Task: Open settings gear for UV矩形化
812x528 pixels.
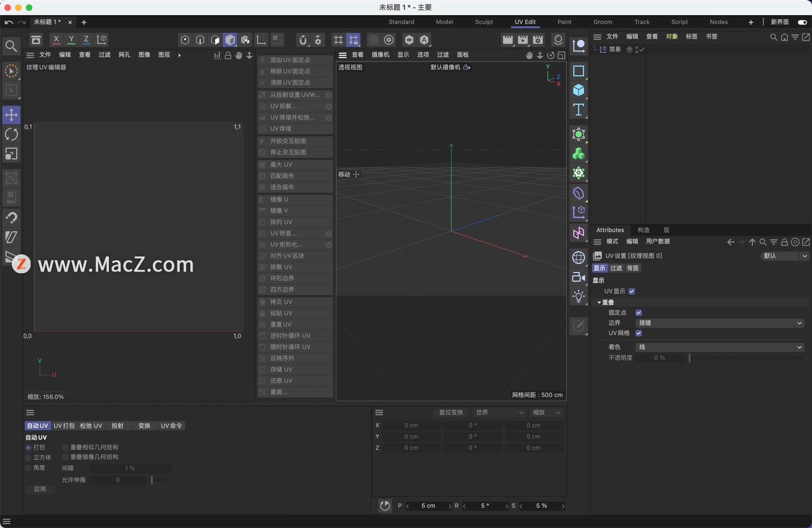Action: (x=328, y=245)
